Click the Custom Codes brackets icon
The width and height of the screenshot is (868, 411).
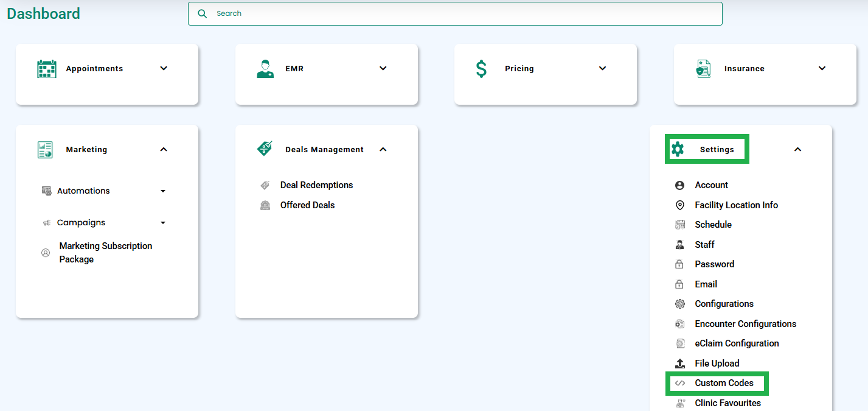(x=680, y=383)
